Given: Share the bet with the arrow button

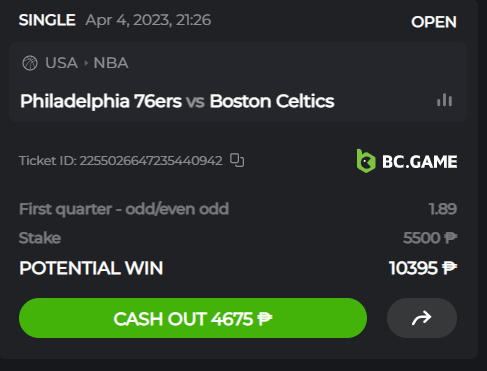Looking at the screenshot, I should [x=422, y=318].
